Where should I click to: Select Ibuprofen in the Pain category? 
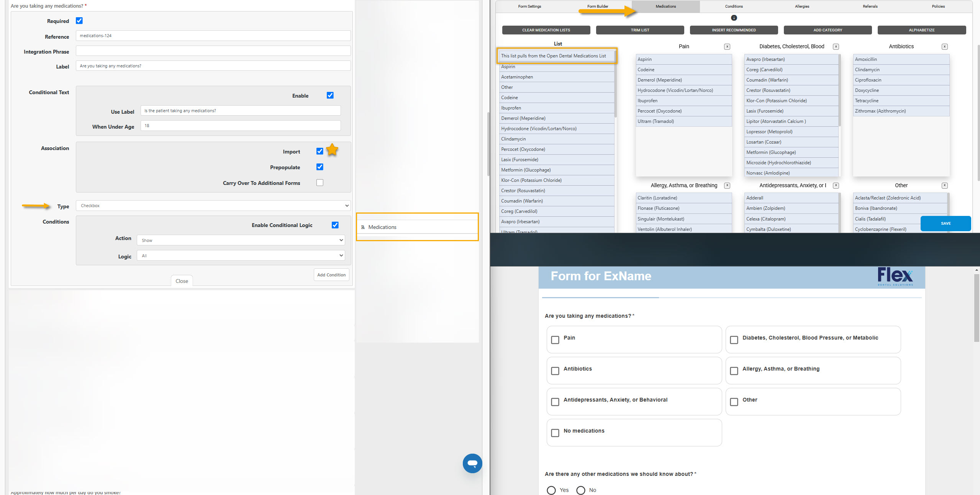click(x=683, y=101)
